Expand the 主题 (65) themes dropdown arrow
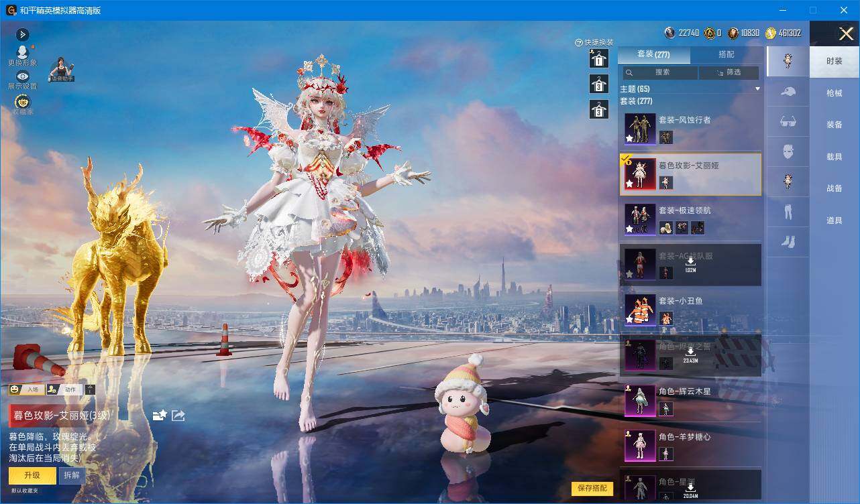Image resolution: width=860 pixels, height=504 pixels. click(757, 88)
